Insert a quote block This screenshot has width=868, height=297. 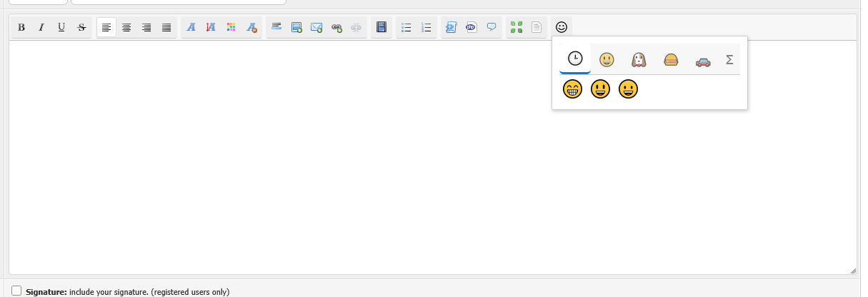(x=492, y=28)
